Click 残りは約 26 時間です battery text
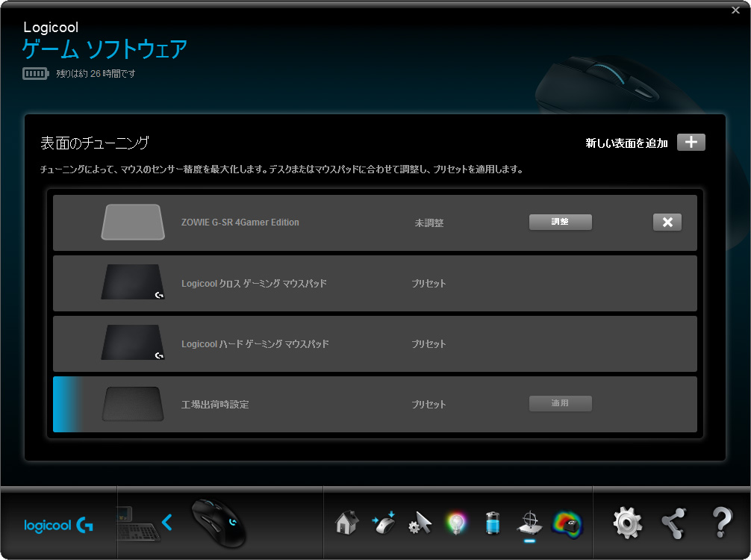The image size is (751, 560). tap(96, 73)
